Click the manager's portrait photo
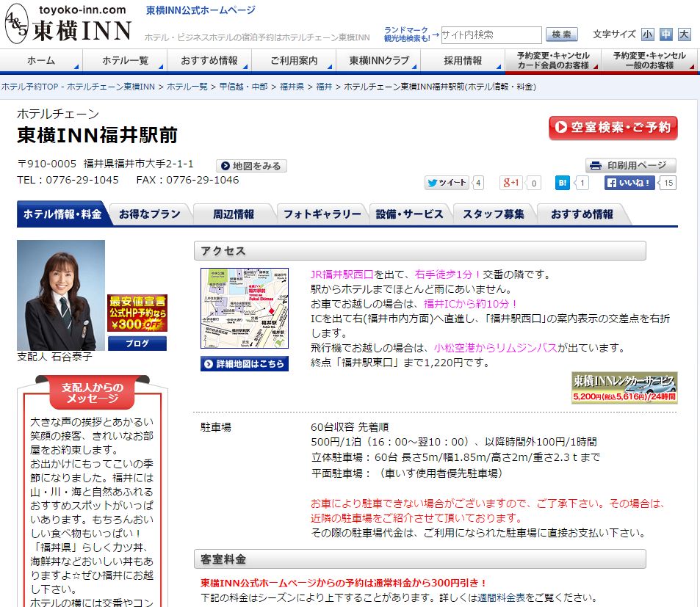Screen dimensions: 700x607 [x=61, y=295]
